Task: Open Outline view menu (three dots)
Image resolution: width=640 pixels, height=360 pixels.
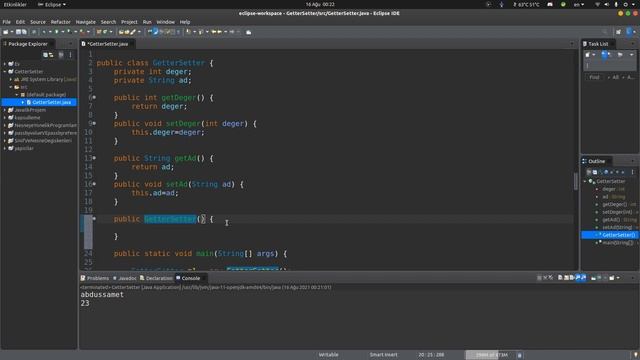Action: [x=632, y=172]
